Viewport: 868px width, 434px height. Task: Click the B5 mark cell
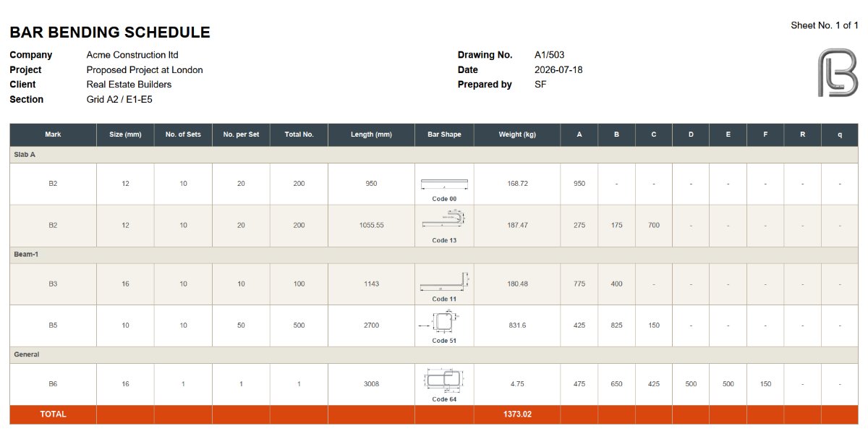(x=53, y=325)
